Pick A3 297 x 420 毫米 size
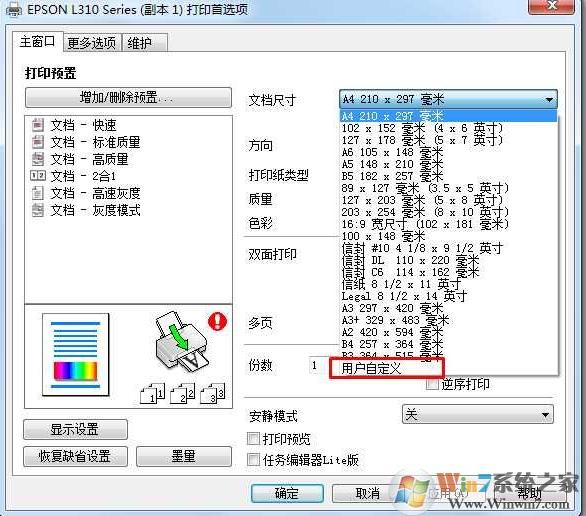Viewport: 586px width, 516px height. (x=448, y=308)
